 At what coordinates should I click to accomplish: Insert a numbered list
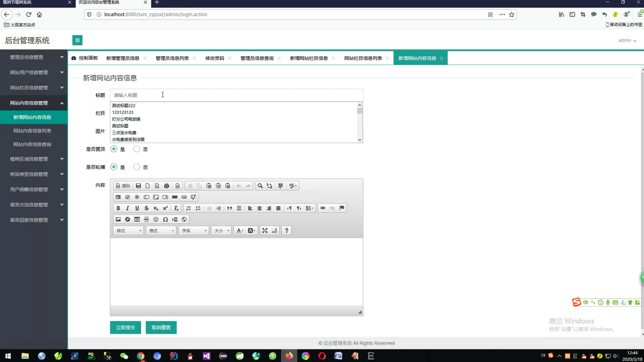189,208
